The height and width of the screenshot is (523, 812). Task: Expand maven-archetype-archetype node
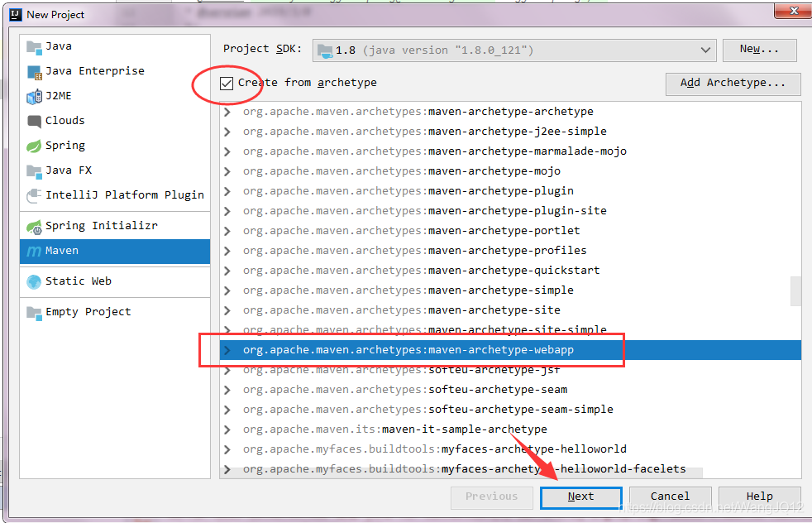[227, 112]
